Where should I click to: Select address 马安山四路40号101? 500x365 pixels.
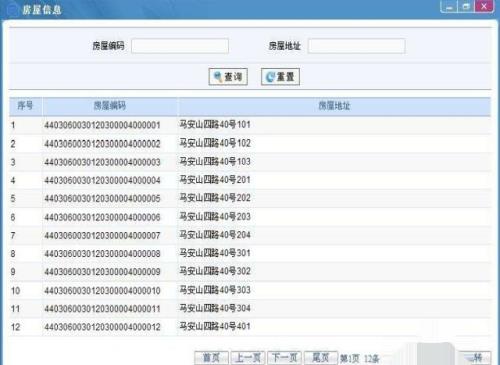(x=215, y=125)
